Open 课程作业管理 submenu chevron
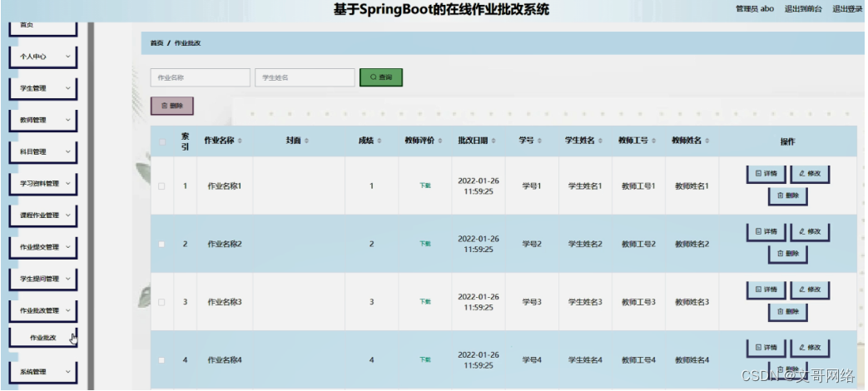 coord(68,215)
